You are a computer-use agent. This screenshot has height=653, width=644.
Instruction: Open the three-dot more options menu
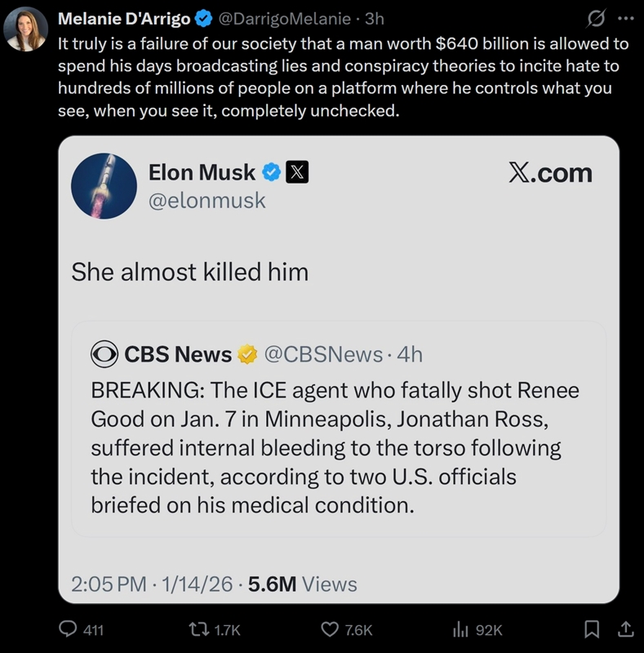[626, 17]
